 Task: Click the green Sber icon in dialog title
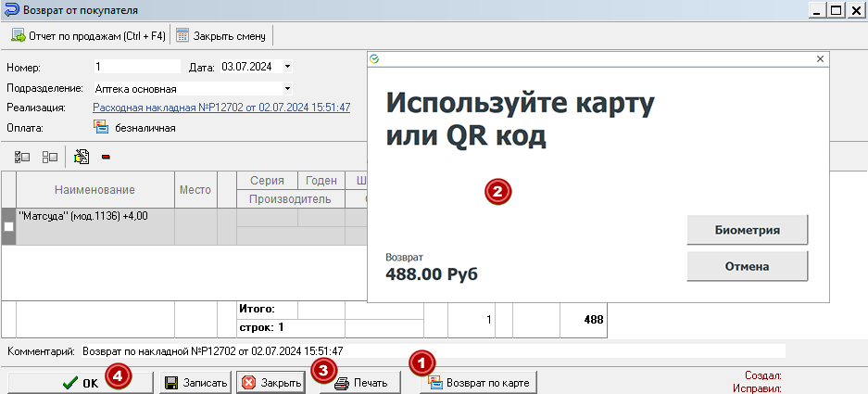[374, 58]
